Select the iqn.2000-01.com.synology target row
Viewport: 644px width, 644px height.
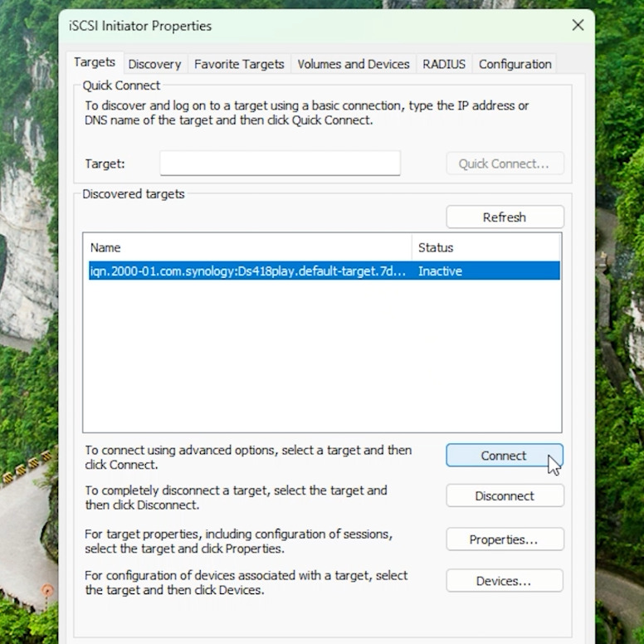coord(324,271)
